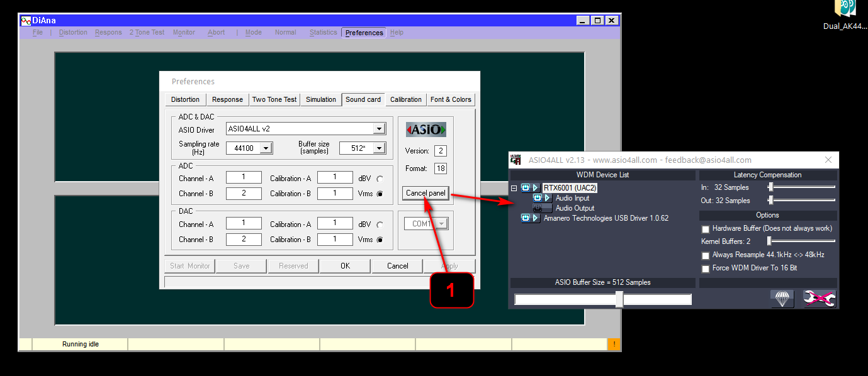Click the DiAna window title icon
This screenshot has height=376, width=868.
(26, 20)
